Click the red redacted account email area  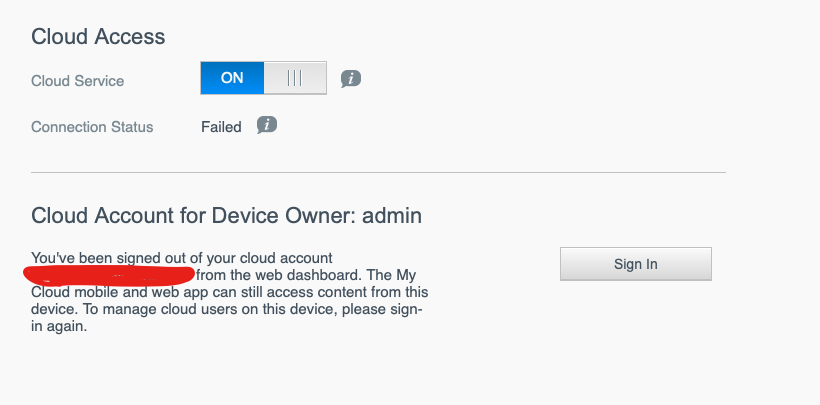[x=110, y=273]
